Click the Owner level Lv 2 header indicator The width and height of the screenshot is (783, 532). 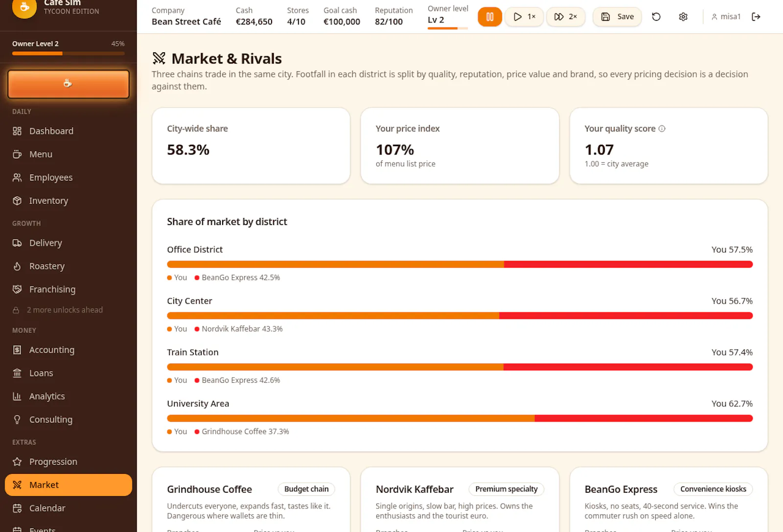coord(448,17)
